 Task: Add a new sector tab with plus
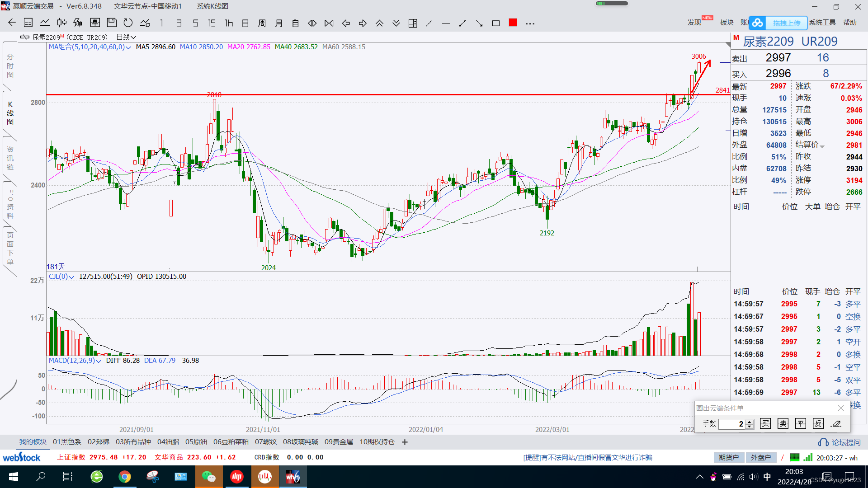point(405,442)
